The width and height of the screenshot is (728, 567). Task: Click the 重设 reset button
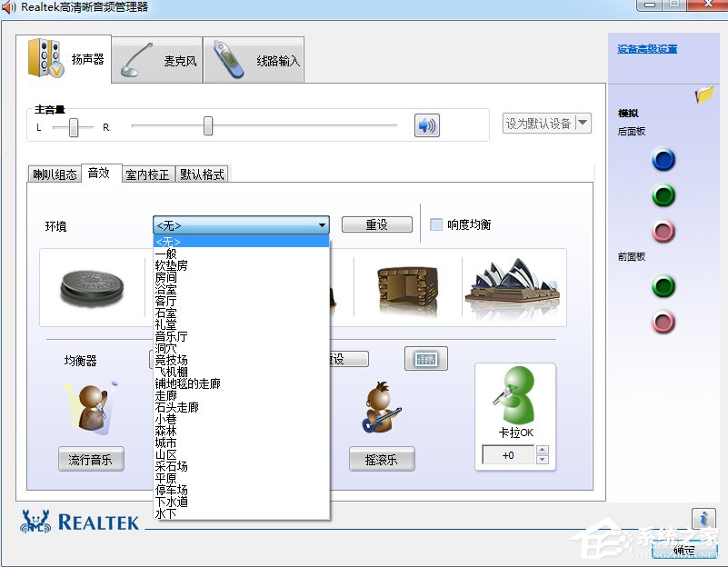tap(376, 224)
